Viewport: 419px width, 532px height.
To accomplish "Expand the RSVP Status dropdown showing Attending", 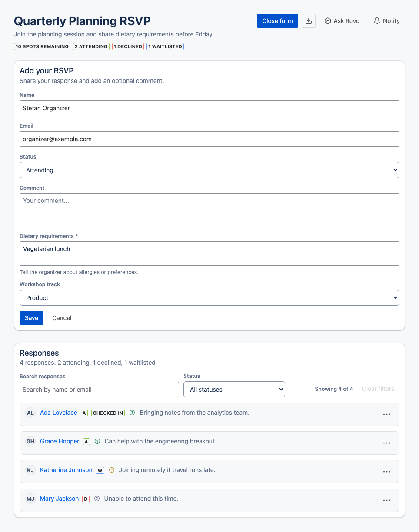I will [209, 170].
